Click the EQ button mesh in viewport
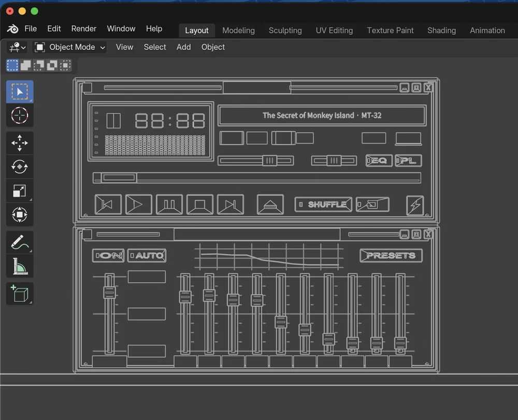Image resolution: width=518 pixels, height=420 pixels. (379, 161)
